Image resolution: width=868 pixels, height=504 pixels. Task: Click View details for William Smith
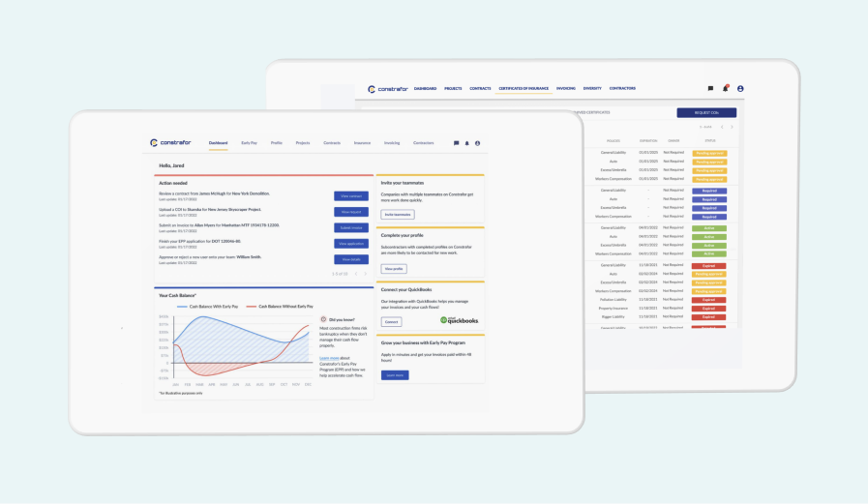tap(351, 259)
